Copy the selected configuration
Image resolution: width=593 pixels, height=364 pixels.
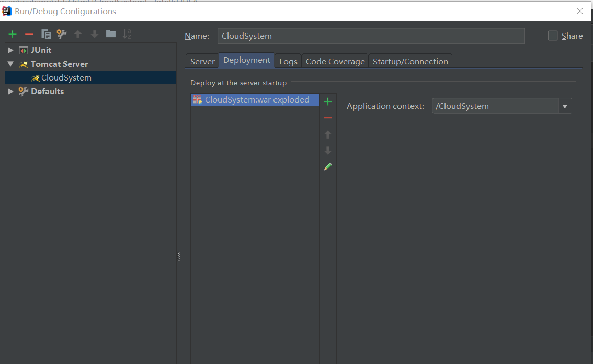point(46,35)
